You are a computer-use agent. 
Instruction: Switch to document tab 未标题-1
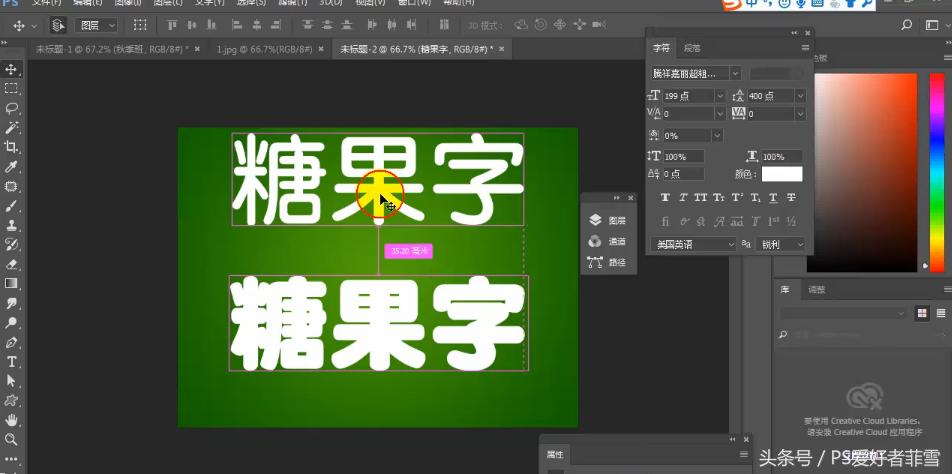[x=111, y=49]
